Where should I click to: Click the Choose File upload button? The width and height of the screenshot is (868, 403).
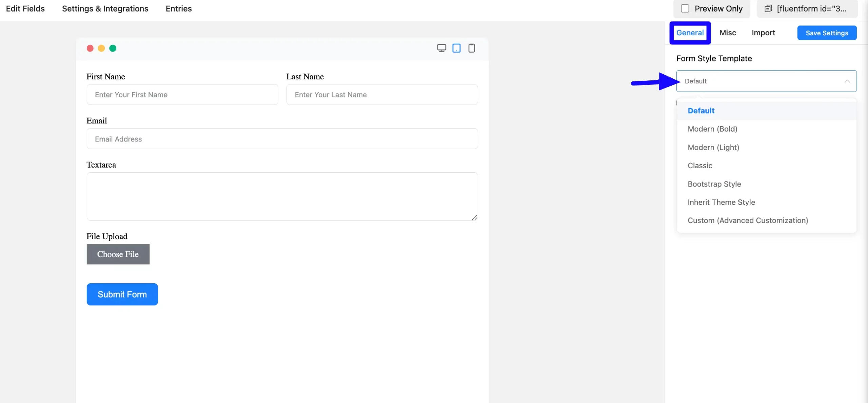pyautogui.click(x=118, y=254)
